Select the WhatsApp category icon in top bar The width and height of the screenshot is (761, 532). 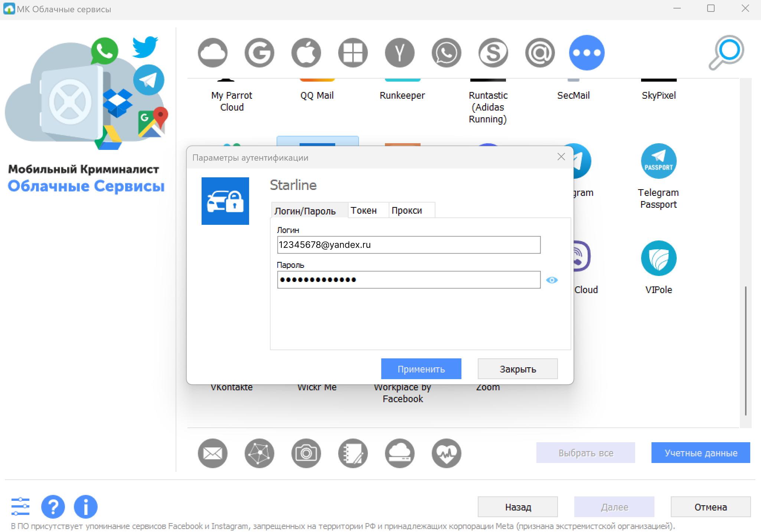[447, 53]
